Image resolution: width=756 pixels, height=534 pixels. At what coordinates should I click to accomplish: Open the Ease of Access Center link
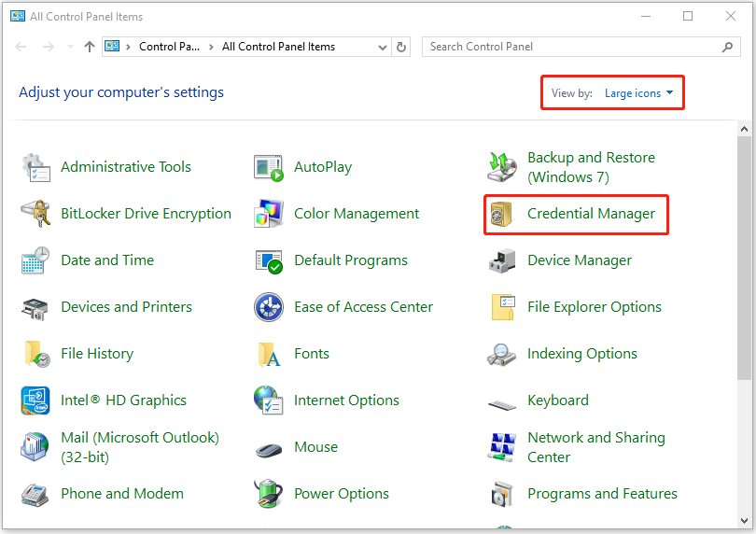(363, 307)
